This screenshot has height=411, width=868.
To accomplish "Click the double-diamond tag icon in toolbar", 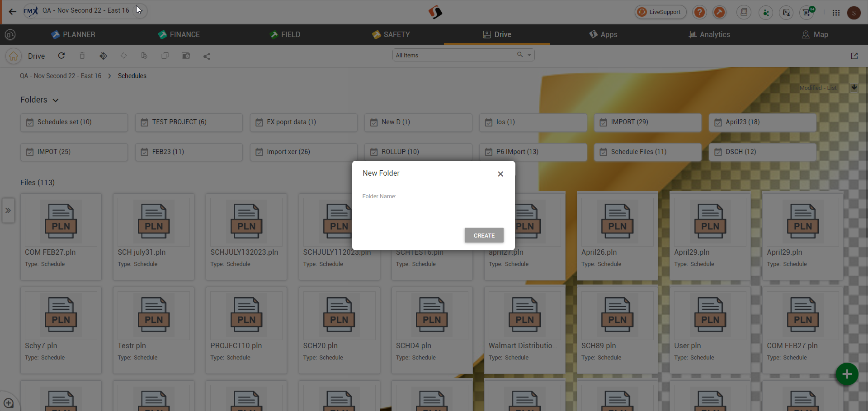I will [103, 56].
